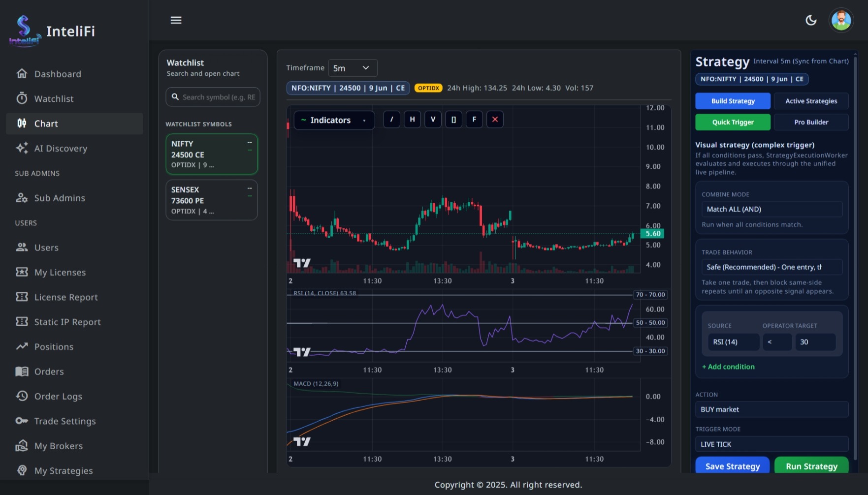Open Positions page in the sidebar
The image size is (868, 495).
[x=74, y=346]
